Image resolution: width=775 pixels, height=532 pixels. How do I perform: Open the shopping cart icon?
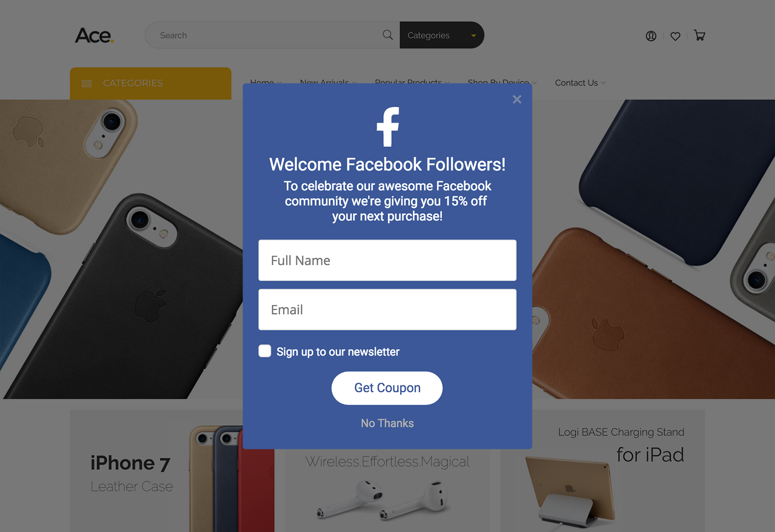(699, 35)
